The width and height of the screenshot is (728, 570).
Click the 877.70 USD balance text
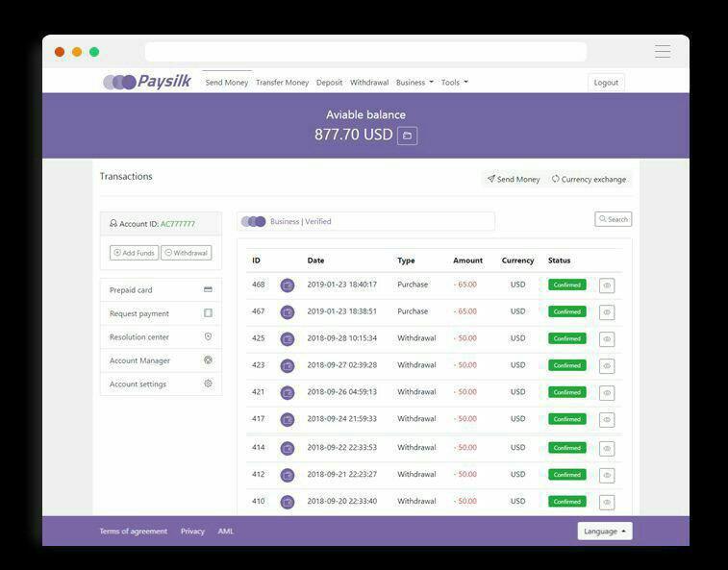pos(354,135)
